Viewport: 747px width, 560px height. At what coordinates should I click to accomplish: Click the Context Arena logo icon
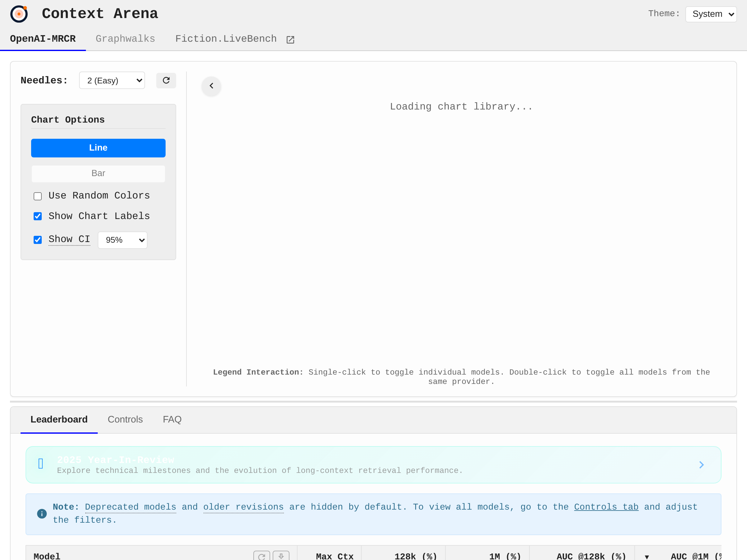19,14
